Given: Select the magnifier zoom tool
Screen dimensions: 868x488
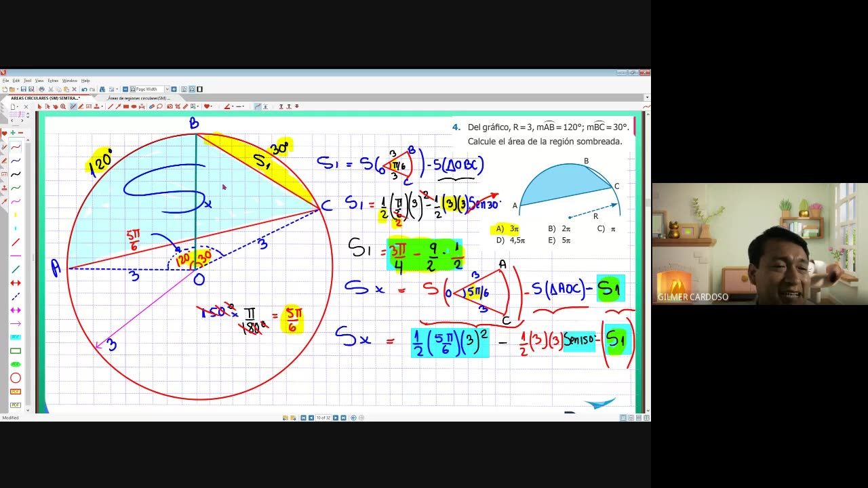Looking at the screenshot, I should pos(63,106).
